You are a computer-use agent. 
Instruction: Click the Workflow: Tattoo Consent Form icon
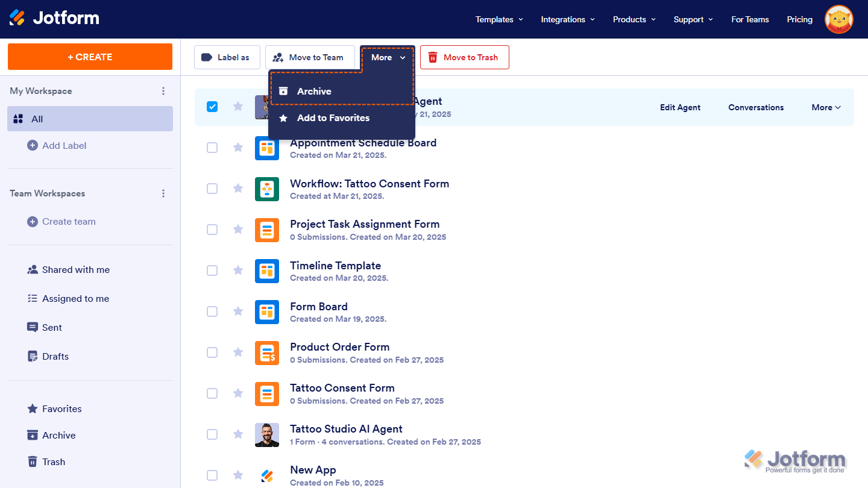[267, 189]
